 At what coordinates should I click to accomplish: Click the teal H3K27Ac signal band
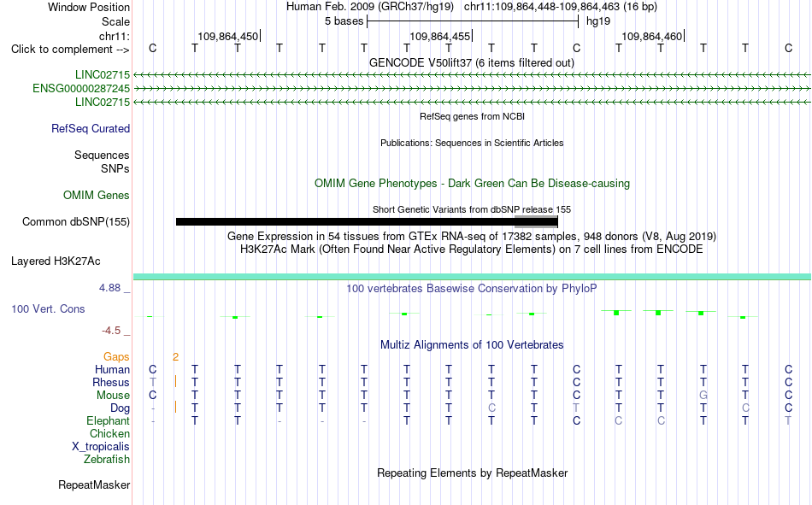point(472,277)
